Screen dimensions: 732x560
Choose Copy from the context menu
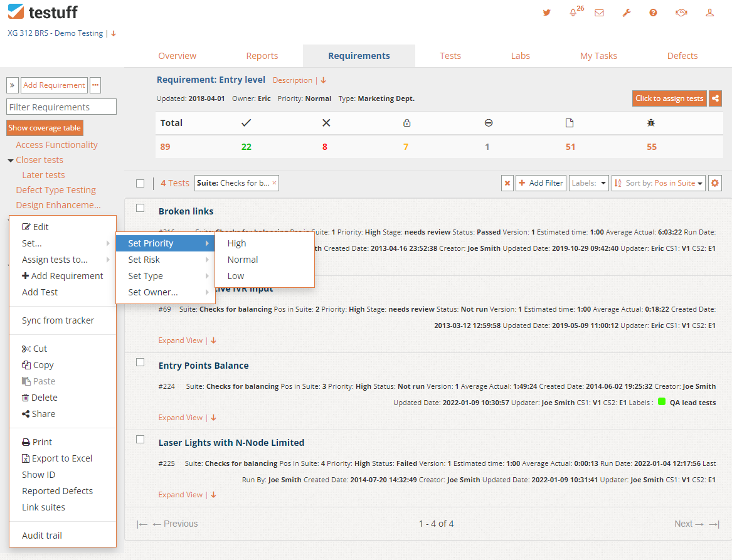[x=38, y=365]
